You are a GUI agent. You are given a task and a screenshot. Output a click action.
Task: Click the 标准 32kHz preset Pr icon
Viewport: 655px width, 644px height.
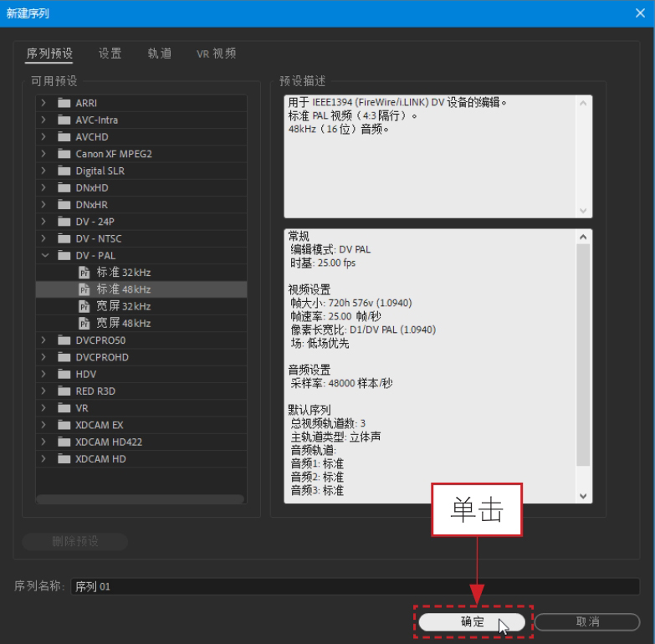click(x=84, y=273)
